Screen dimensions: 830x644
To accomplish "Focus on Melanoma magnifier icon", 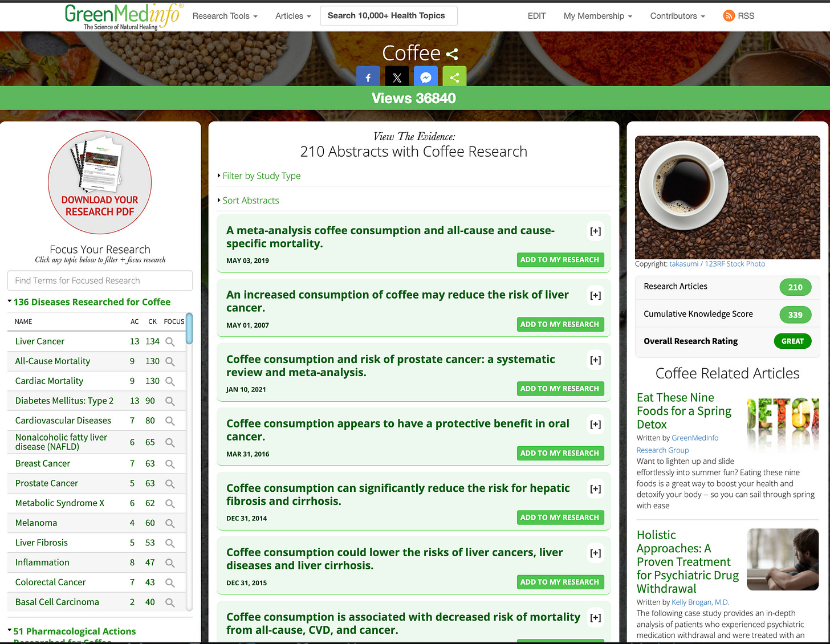I will 170,524.
